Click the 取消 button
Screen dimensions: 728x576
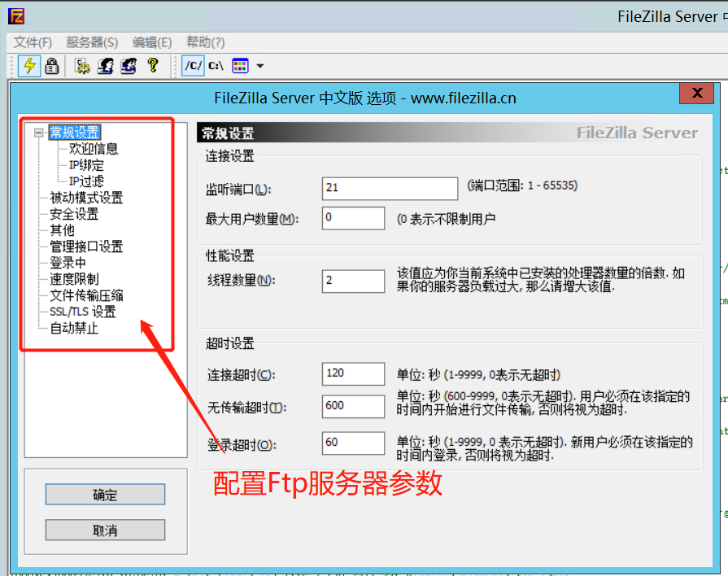pyautogui.click(x=105, y=530)
